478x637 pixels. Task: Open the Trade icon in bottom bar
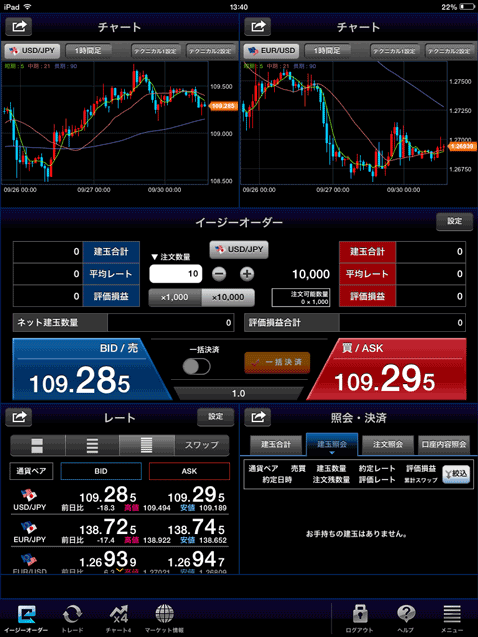coord(72,618)
